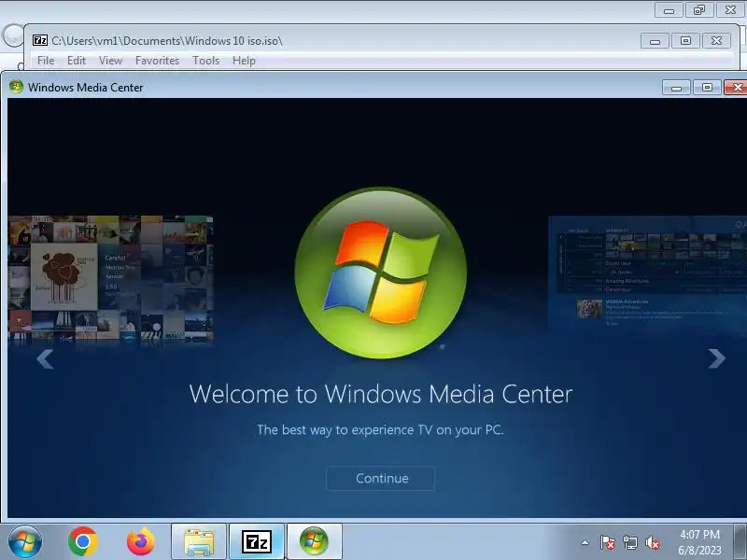Open network status tray icon
The image size is (747, 560).
pyautogui.click(x=629, y=542)
